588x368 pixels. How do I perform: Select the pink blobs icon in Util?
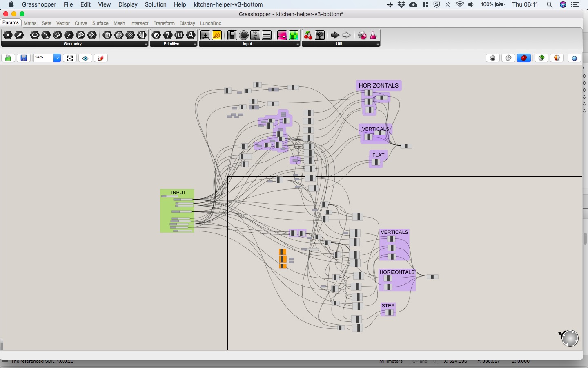point(362,35)
